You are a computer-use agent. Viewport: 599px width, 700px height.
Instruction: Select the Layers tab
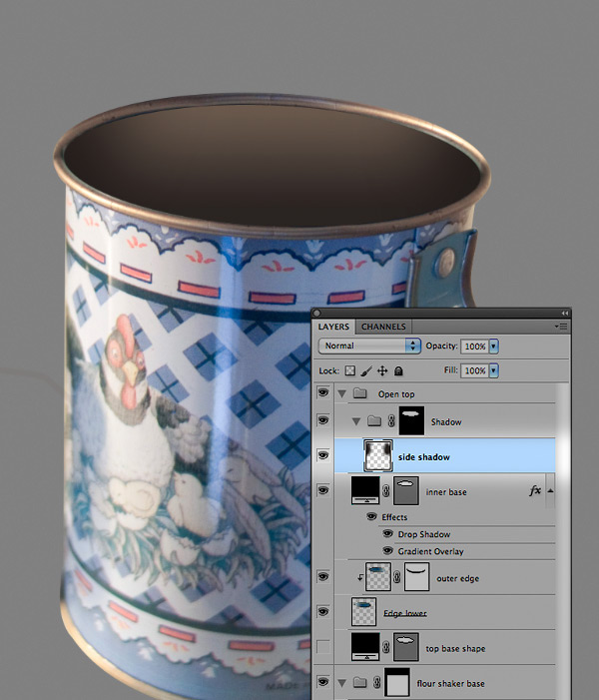(333, 327)
